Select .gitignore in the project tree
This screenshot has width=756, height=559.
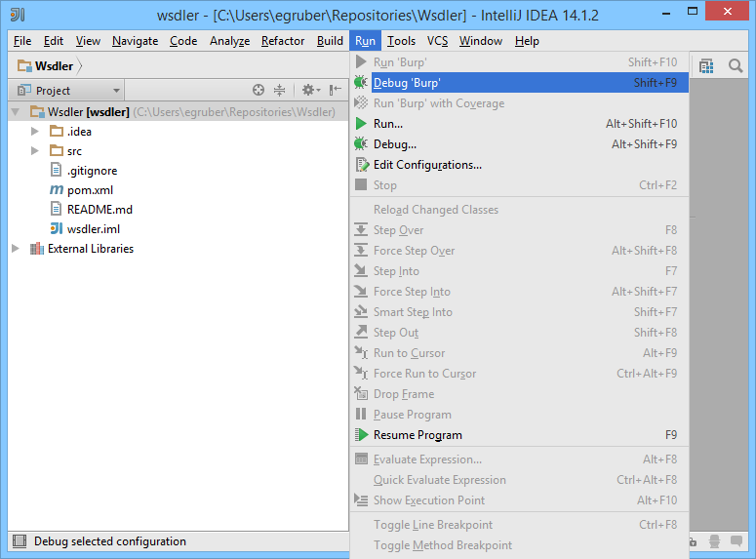pos(92,171)
